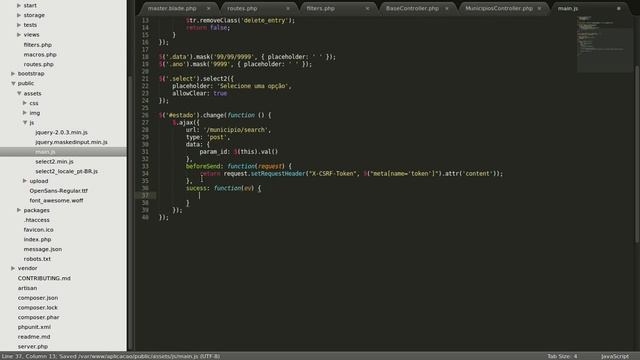This screenshot has height=360, width=640.
Task: Expand the start folder
Action: [x=19, y=5]
